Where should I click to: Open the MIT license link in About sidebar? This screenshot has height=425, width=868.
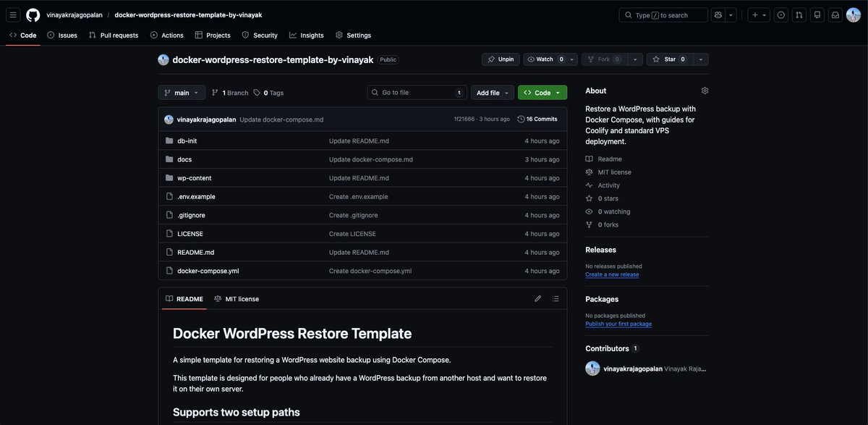coord(608,172)
